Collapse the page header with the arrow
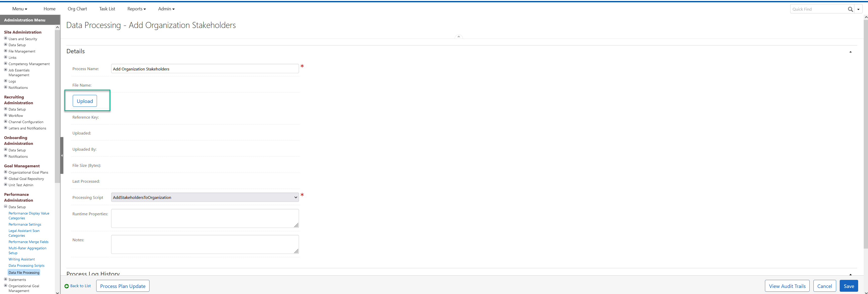The image size is (868, 294). (x=458, y=36)
